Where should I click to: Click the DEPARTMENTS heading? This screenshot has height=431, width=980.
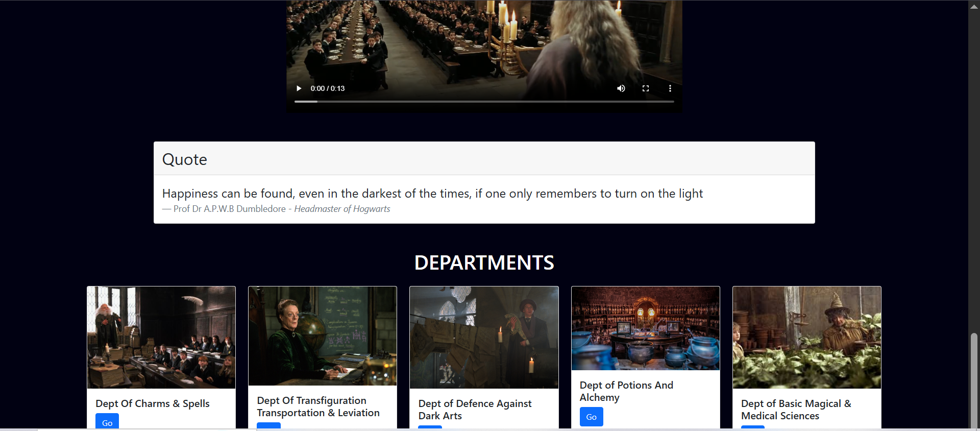484,262
